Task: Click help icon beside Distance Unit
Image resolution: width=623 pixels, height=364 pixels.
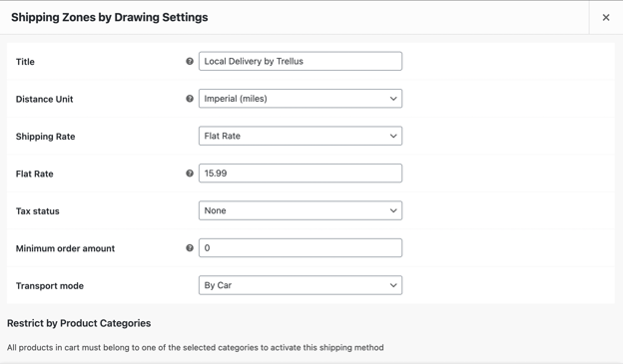Action: point(190,99)
